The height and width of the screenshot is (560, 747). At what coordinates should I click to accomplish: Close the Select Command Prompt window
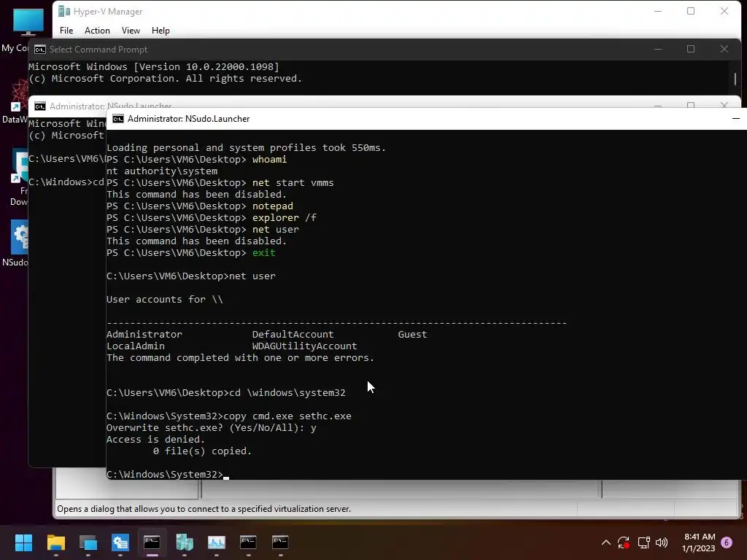pos(724,49)
